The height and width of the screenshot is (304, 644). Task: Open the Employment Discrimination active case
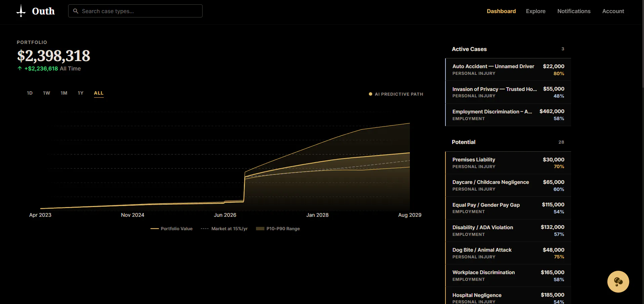coord(508,115)
